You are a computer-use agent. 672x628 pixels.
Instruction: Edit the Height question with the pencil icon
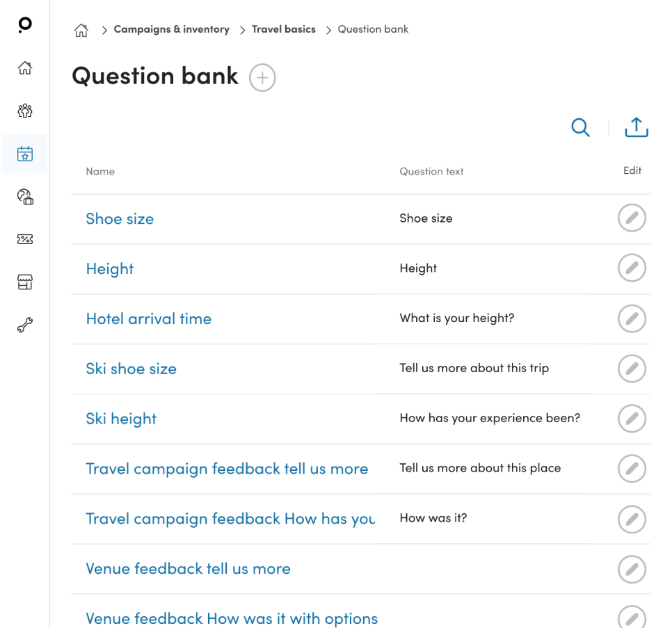click(632, 268)
